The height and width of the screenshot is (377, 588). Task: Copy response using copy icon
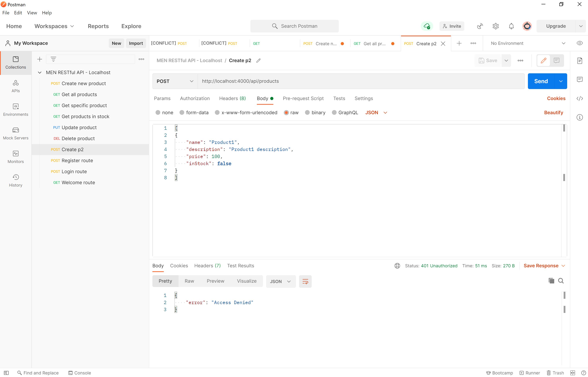click(551, 281)
